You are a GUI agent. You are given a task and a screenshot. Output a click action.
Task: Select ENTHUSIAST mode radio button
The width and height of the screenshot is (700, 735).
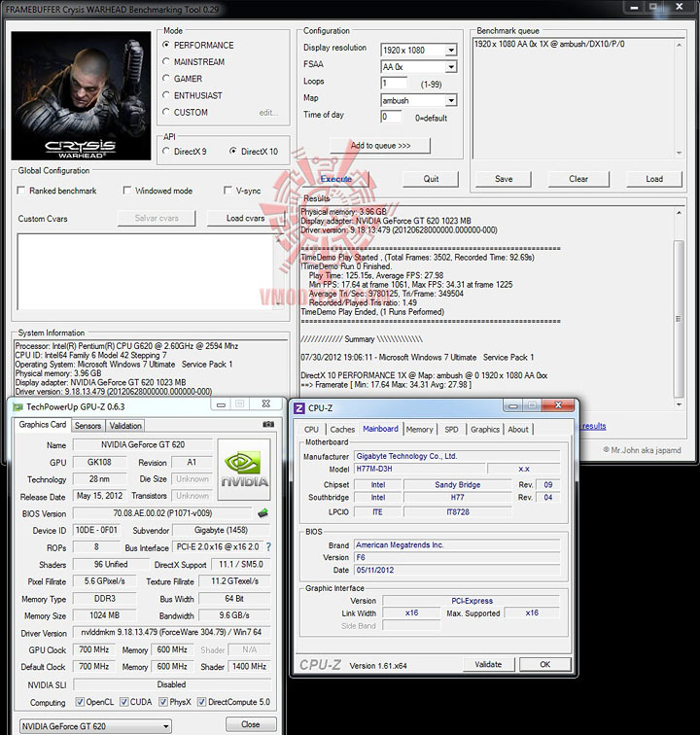coord(165,95)
